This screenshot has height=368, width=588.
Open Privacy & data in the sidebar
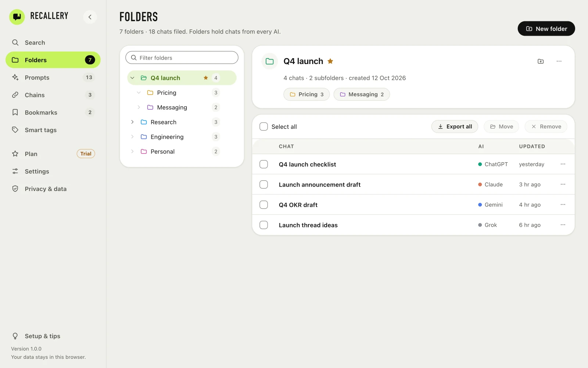[53, 189]
